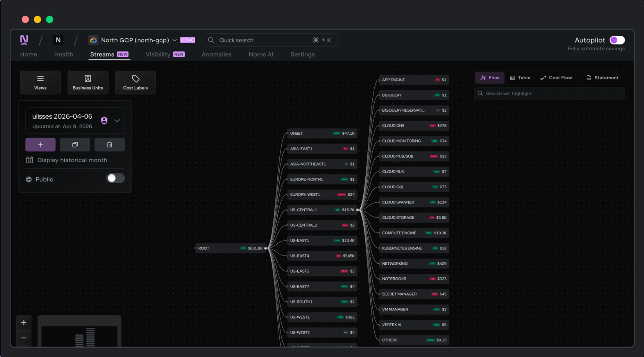644x357 pixels.
Task: Select the UNSET region node
Action: click(322, 133)
